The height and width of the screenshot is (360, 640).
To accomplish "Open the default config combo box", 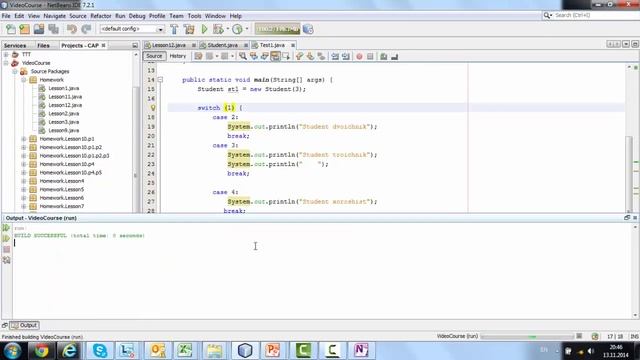I will click(x=132, y=29).
